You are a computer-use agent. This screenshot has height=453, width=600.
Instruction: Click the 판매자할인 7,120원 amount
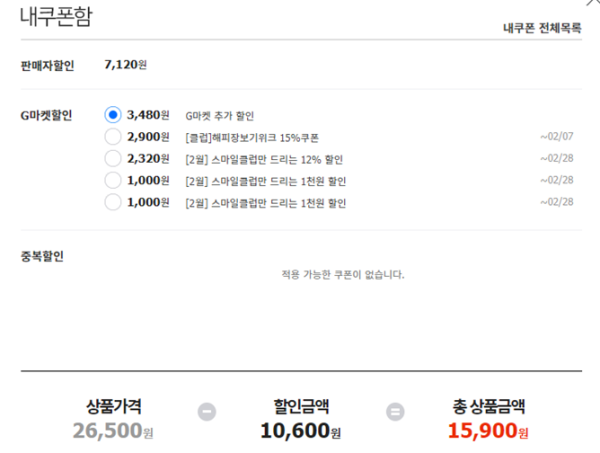(126, 65)
